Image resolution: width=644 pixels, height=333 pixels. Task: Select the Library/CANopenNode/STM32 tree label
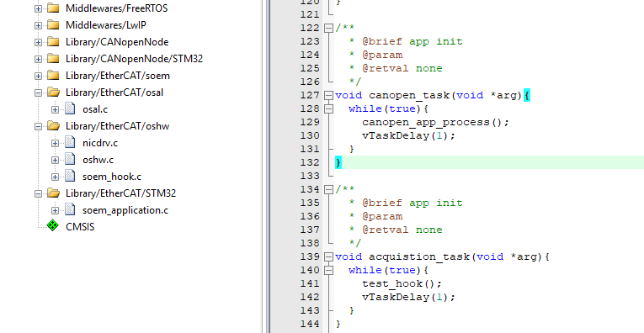pos(135,59)
